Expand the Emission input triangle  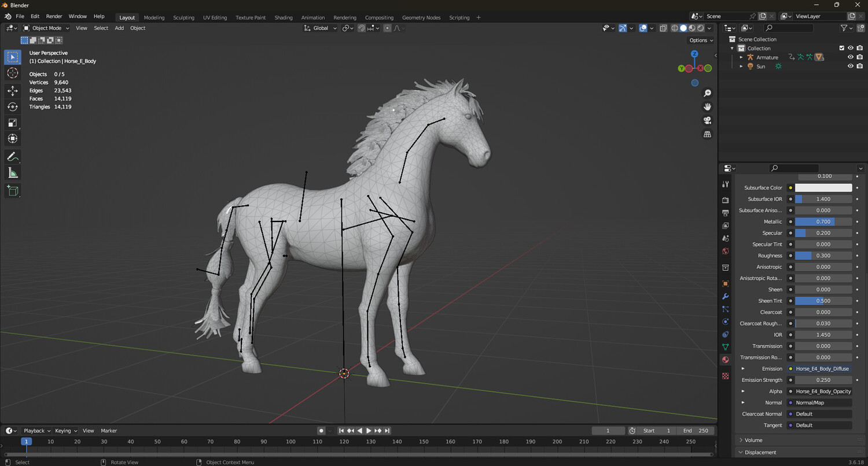(743, 369)
